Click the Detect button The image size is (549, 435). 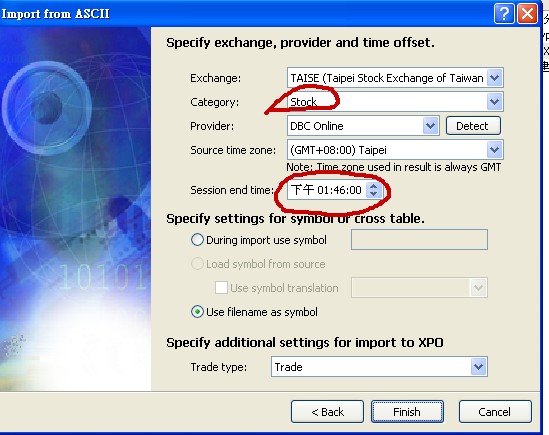pos(473,126)
